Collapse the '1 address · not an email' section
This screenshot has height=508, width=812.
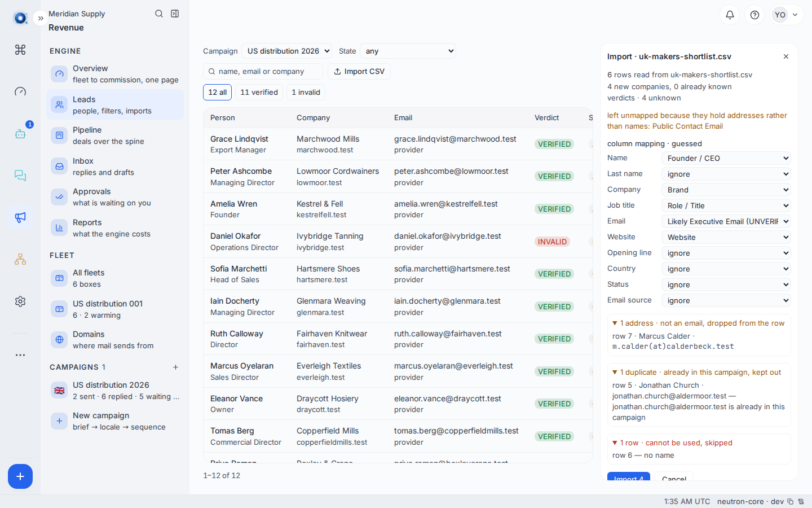click(698, 323)
